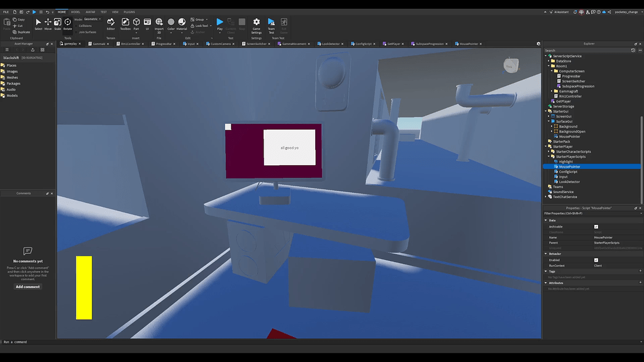Viewport: 644px width, 362px height.
Task: Click the view orientation gizmo in viewport
Action: point(511,65)
